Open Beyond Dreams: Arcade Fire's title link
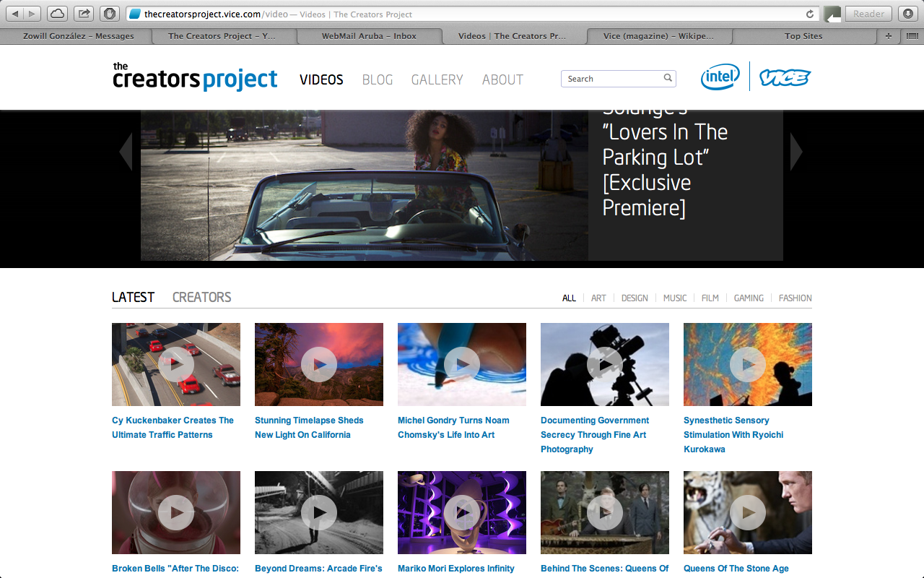Screen dimensions: 924x578 click(318, 569)
